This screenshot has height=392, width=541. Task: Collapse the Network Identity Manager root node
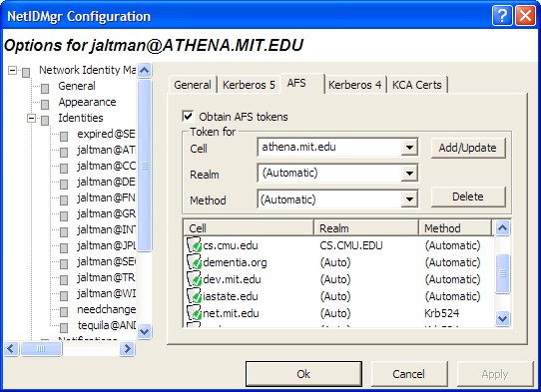12,71
